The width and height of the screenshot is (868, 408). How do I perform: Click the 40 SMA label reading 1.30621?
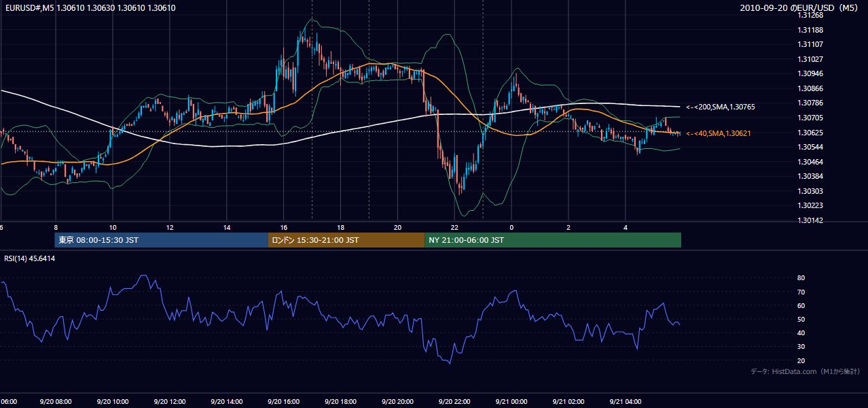[x=719, y=133]
